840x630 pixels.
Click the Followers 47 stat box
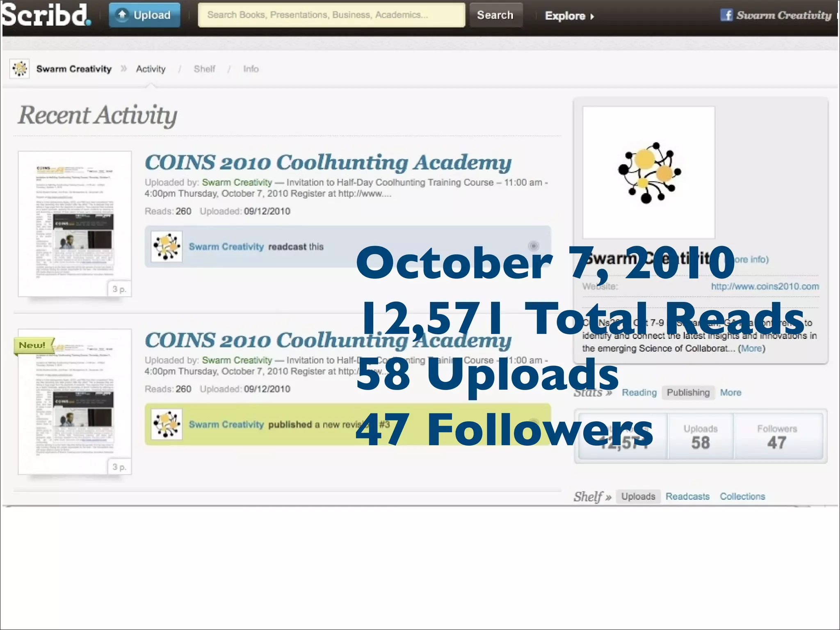[x=778, y=436]
